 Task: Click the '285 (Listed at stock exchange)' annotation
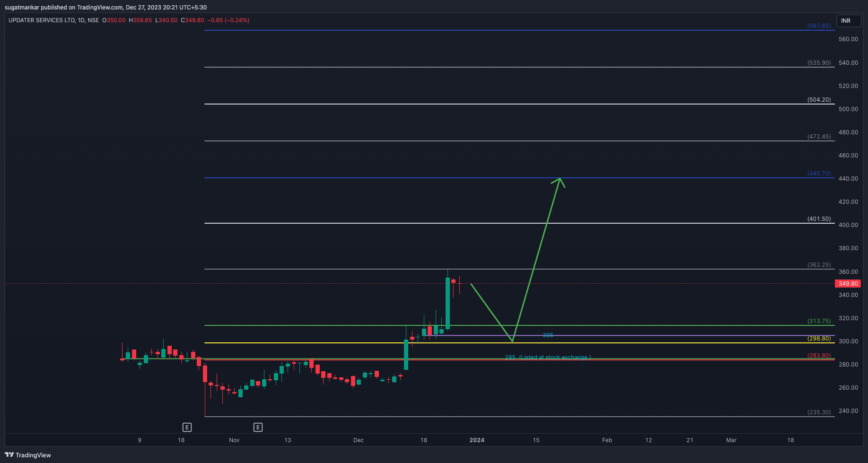pyautogui.click(x=548, y=358)
